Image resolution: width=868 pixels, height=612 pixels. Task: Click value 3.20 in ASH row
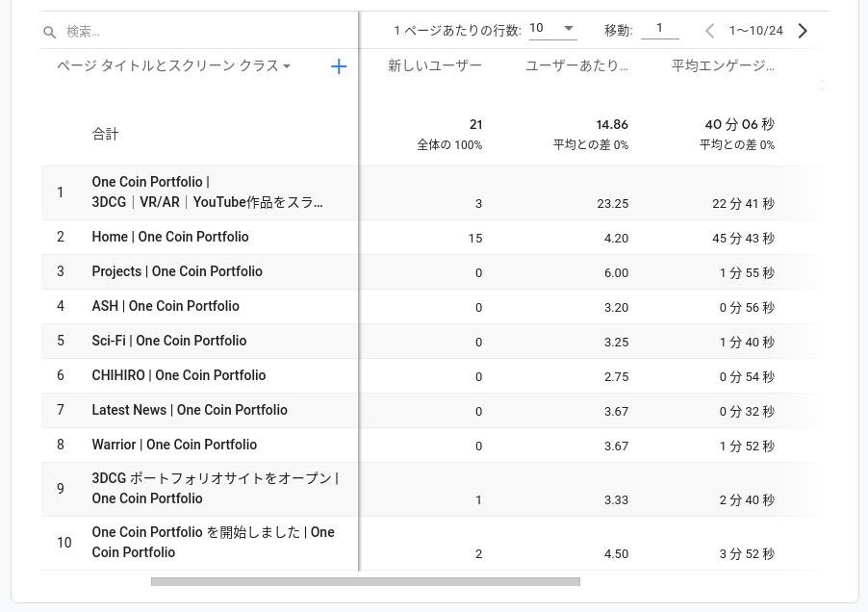coord(616,308)
